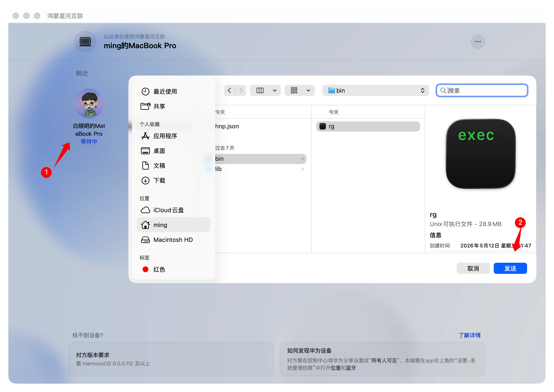
Task: Click 发送 to send the file
Action: 510,268
